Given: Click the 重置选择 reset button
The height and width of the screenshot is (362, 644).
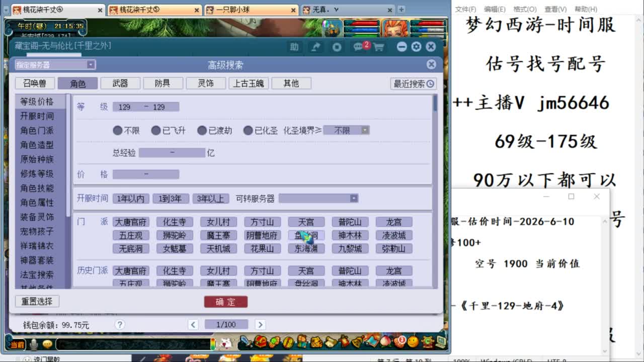Looking at the screenshot, I should point(37,301).
